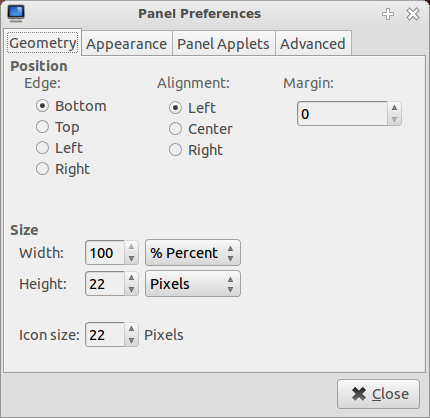Screen dimensions: 430x418
Task: Open the Panel Applets tab
Action: click(x=223, y=44)
